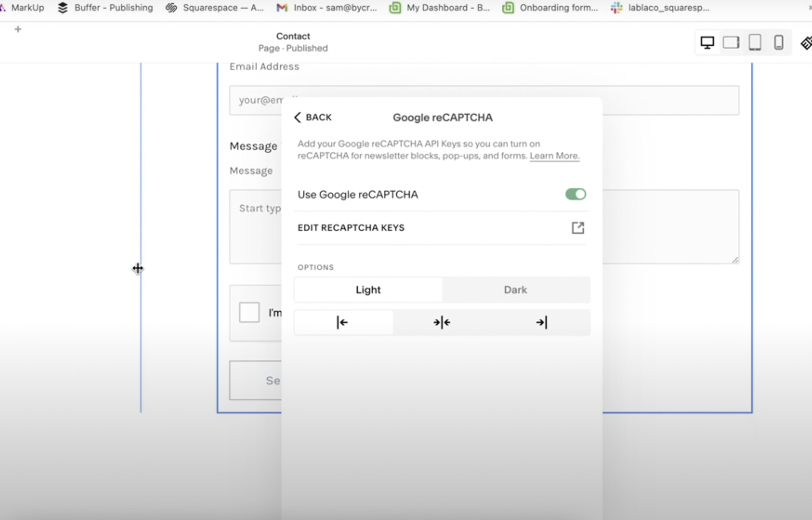
Task: Switch to portrait tablet preview icon
Action: [x=755, y=42]
